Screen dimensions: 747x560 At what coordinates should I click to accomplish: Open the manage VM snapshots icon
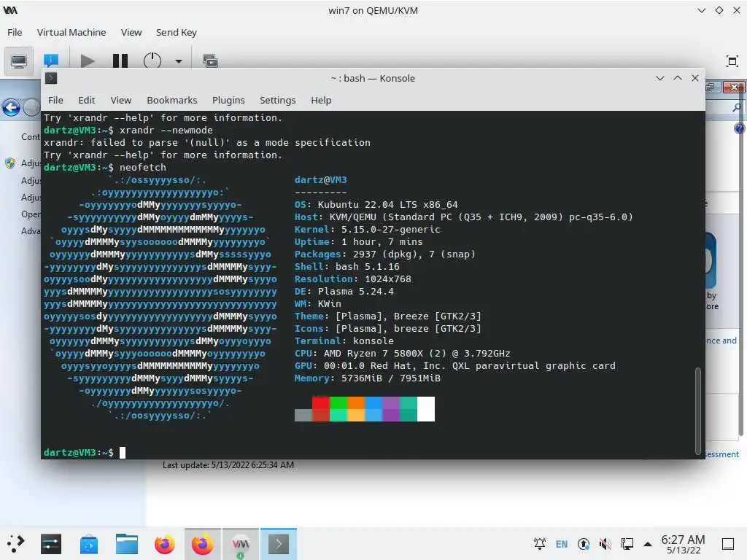coord(210,61)
